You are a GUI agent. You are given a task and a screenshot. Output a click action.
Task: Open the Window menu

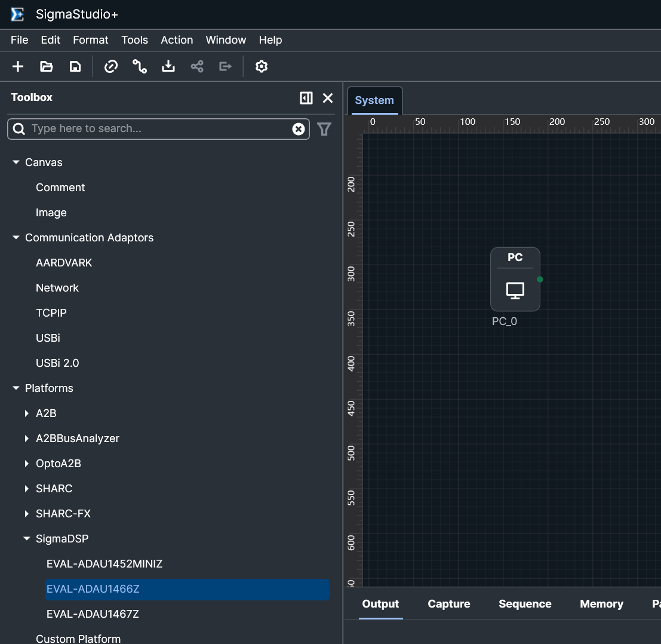(226, 40)
